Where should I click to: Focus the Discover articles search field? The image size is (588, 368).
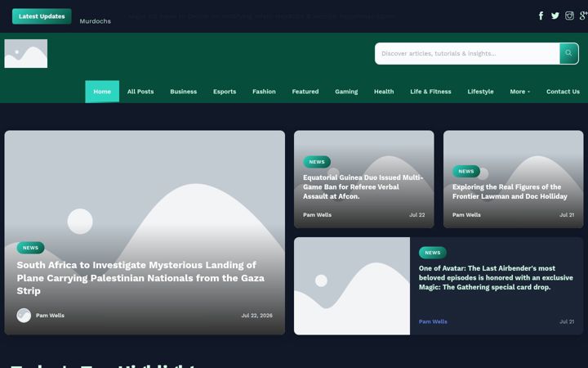(x=467, y=53)
